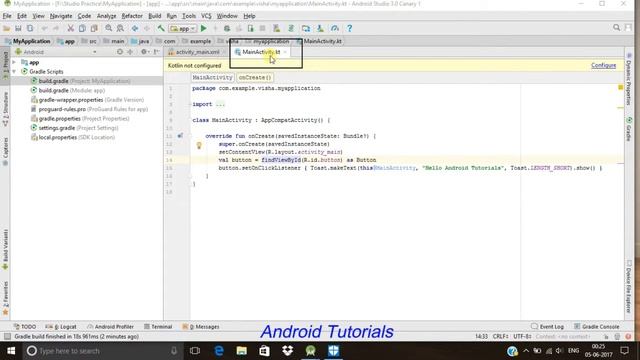Open the Messages tool window
This screenshot has height=360, width=640.
201,327
